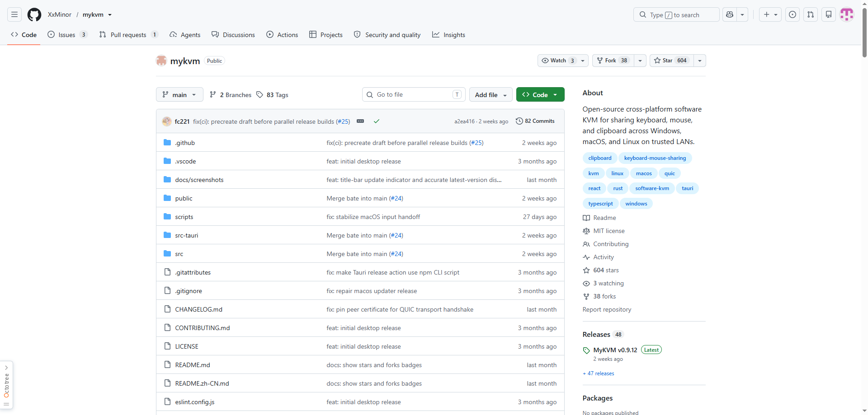Image resolution: width=868 pixels, height=415 pixels.
Task: Open the Create new plus dropdown
Action: [770, 15]
